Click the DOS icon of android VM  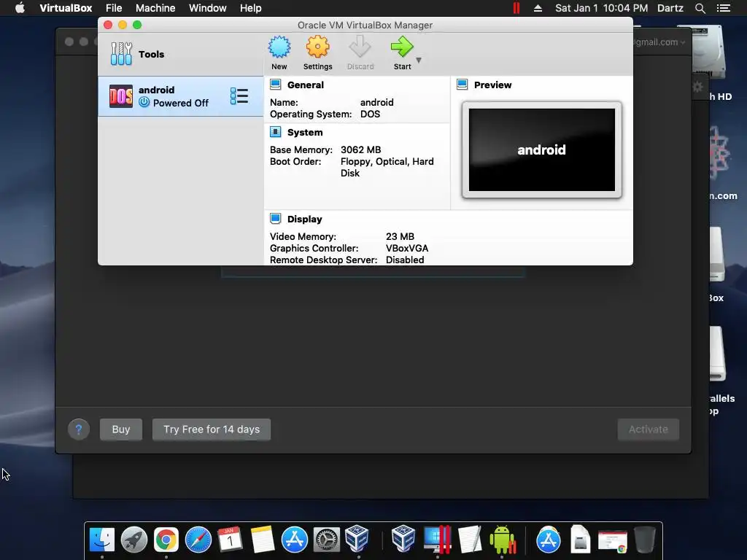(x=121, y=96)
